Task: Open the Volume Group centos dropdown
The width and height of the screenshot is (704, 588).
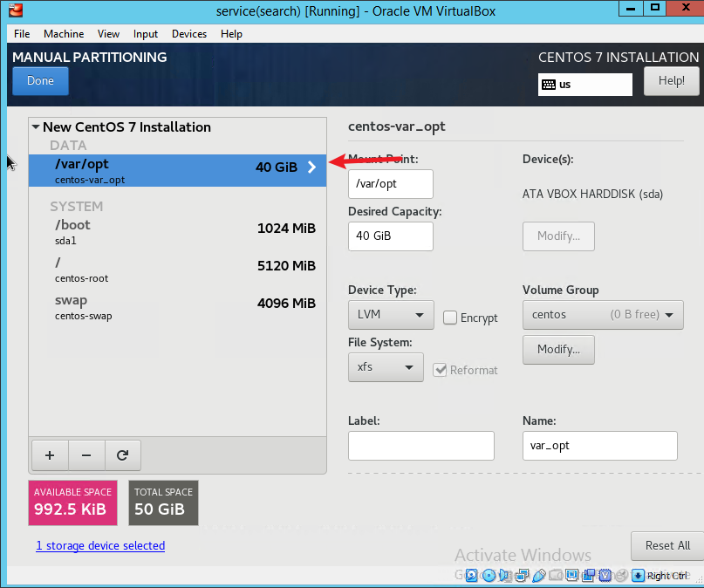Action: [603, 315]
